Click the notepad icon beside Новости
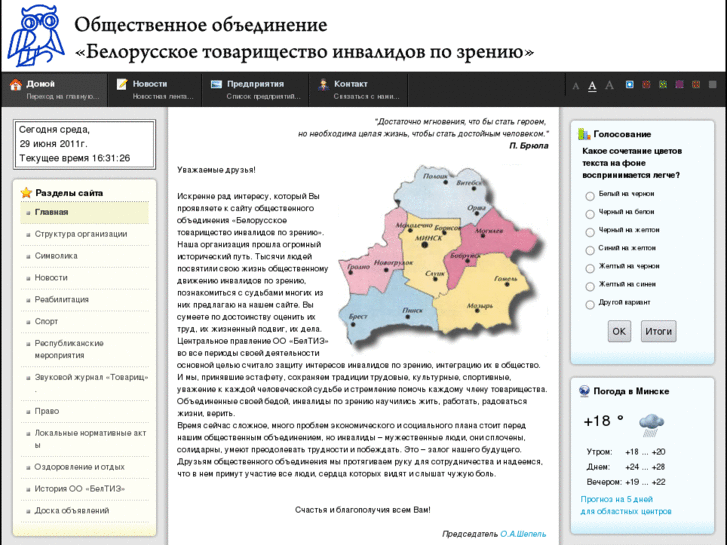The image size is (727, 545). pyautogui.click(x=122, y=85)
